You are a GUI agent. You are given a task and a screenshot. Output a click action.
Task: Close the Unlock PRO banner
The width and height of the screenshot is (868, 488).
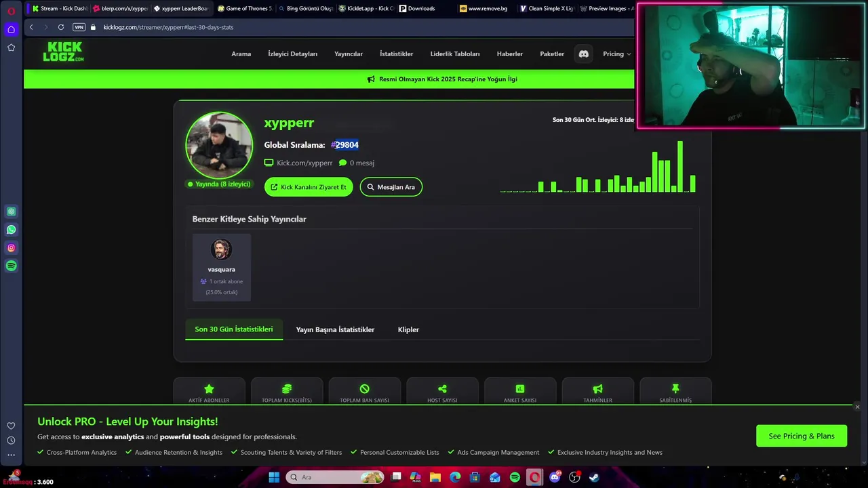[x=857, y=407]
